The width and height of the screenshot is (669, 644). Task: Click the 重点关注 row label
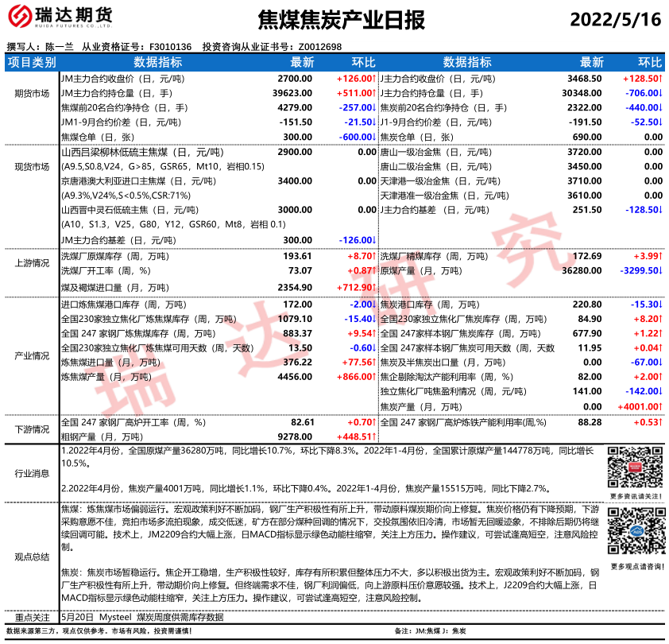pyautogui.click(x=32, y=617)
